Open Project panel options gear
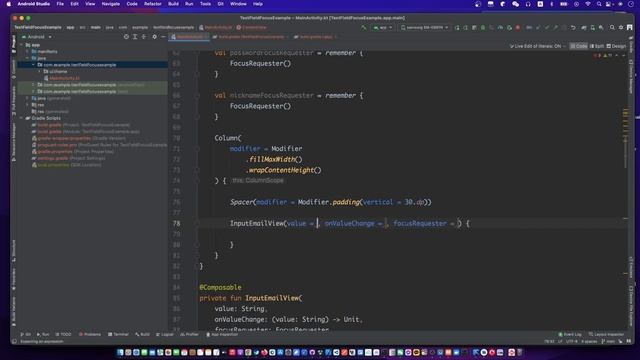640x360 pixels. click(154, 37)
